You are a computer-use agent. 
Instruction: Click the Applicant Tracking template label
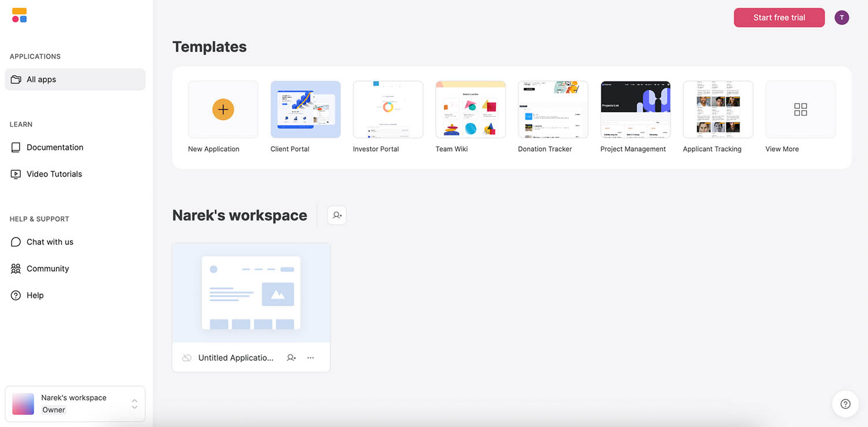pyautogui.click(x=712, y=149)
